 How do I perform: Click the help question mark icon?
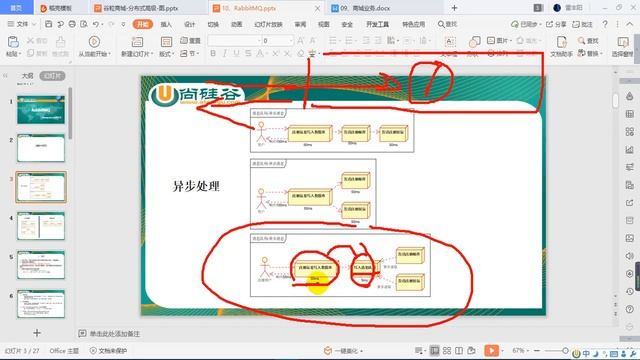[x=605, y=24]
